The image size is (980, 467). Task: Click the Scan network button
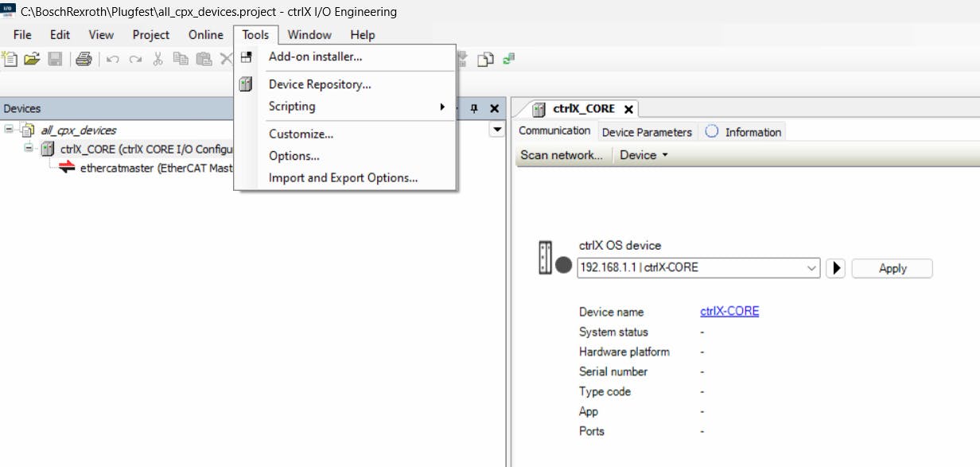coord(561,155)
